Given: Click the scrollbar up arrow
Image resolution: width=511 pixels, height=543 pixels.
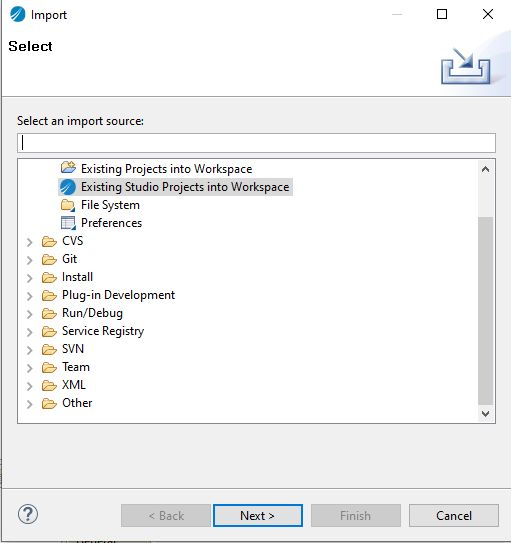Looking at the screenshot, I should [x=485, y=169].
